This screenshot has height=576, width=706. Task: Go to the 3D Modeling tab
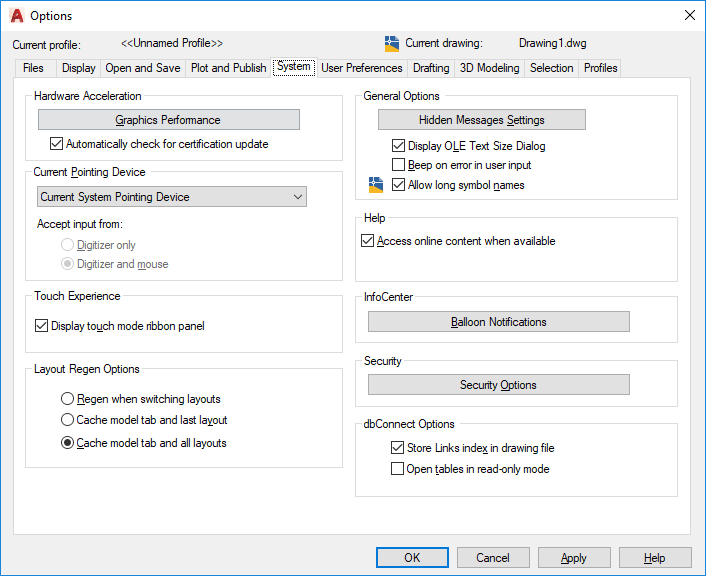[x=489, y=68]
